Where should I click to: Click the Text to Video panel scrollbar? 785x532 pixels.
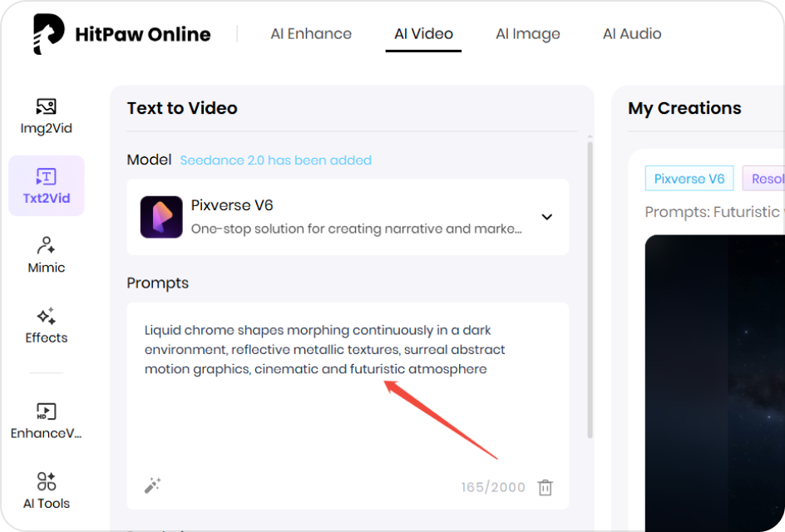pyautogui.click(x=590, y=289)
